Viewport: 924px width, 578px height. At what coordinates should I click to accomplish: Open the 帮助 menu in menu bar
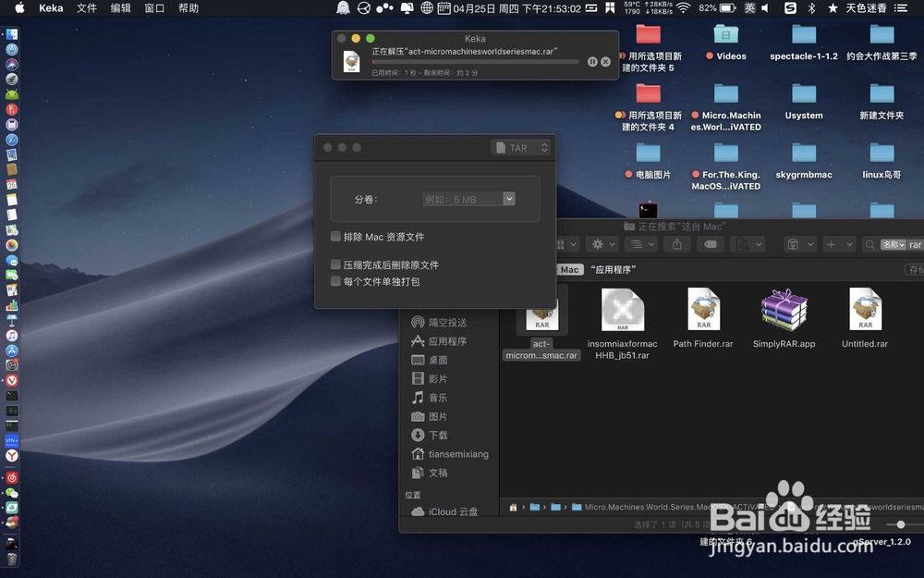point(189,8)
